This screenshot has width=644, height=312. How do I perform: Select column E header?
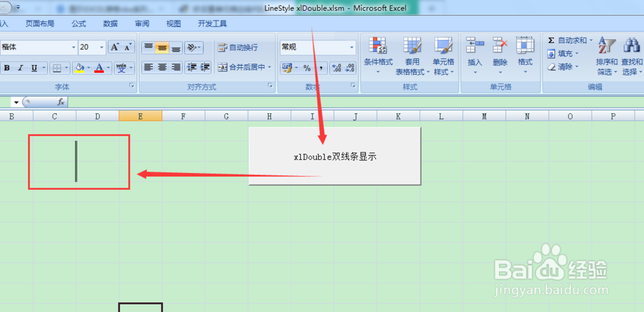click(x=140, y=116)
